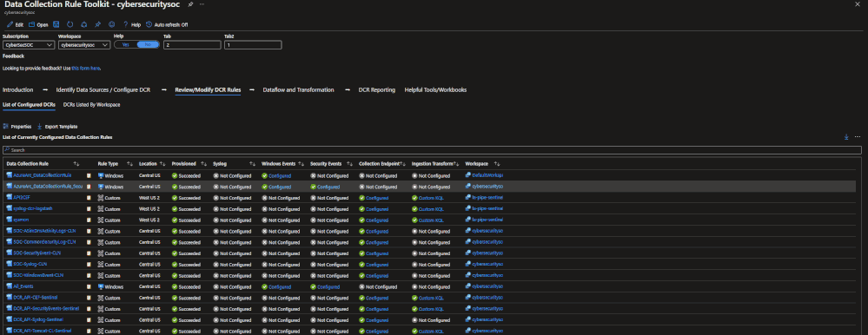The image size is (868, 335).
Task: Sort by the Rule Type column arrows
Action: pos(129,164)
